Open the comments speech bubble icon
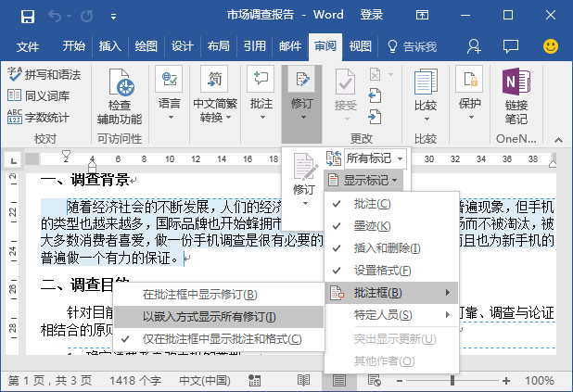This screenshot has width=573, height=392. point(511,46)
